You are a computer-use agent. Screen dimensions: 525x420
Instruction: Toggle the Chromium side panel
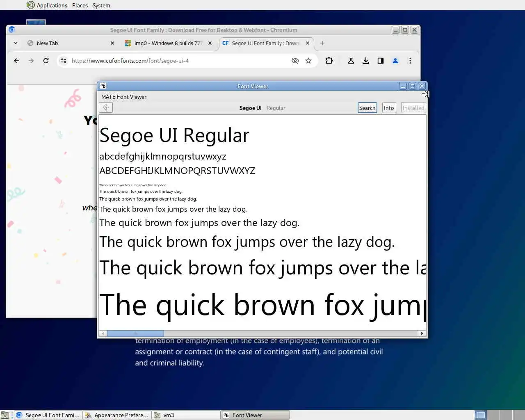tap(381, 61)
